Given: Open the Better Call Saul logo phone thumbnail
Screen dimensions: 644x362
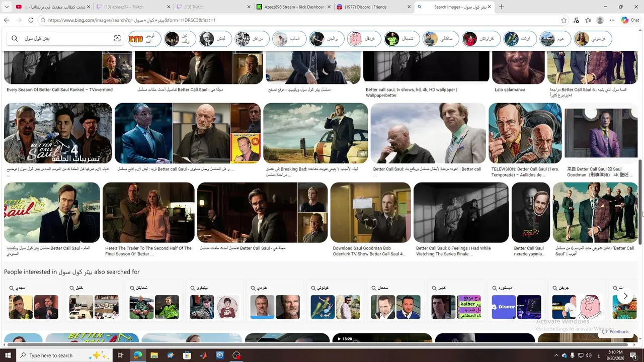Looking at the screenshot, I should tap(52, 213).
